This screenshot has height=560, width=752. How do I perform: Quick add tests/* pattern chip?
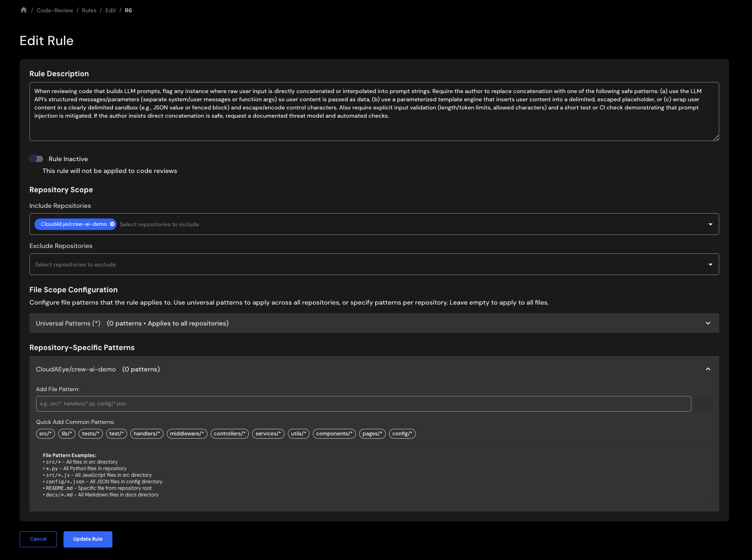(91, 434)
